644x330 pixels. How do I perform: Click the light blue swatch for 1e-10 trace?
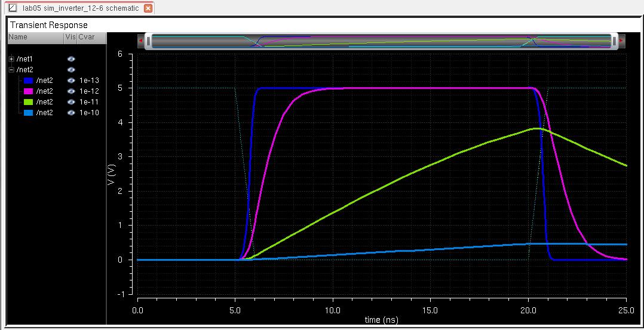pos(28,112)
